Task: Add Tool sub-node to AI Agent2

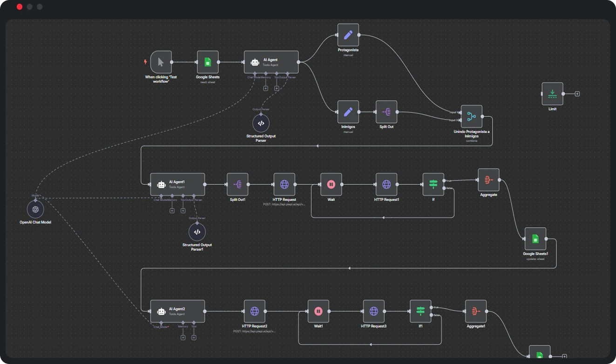Action: point(194,337)
